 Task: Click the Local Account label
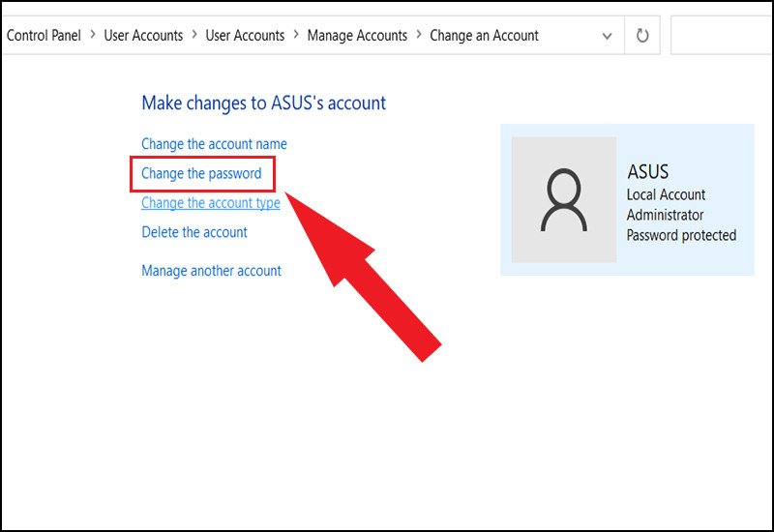pos(666,195)
